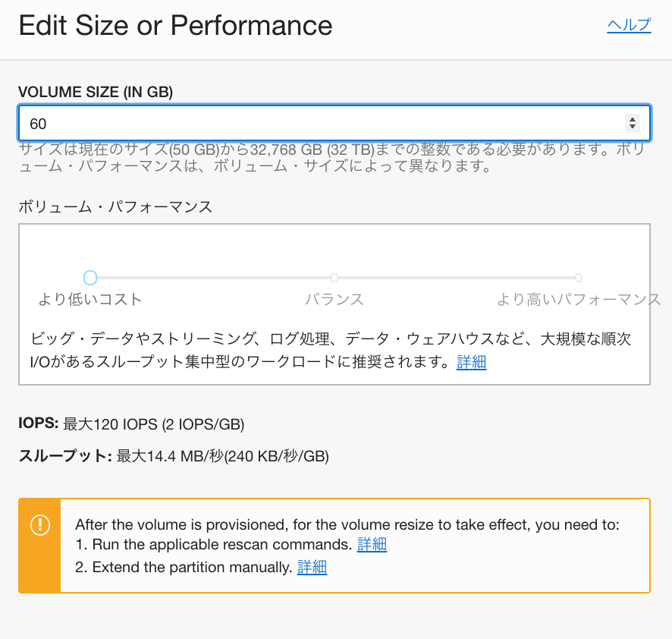Viewport: 672px width, 639px height.
Task: Click the スループット value text
Action: click(223, 456)
